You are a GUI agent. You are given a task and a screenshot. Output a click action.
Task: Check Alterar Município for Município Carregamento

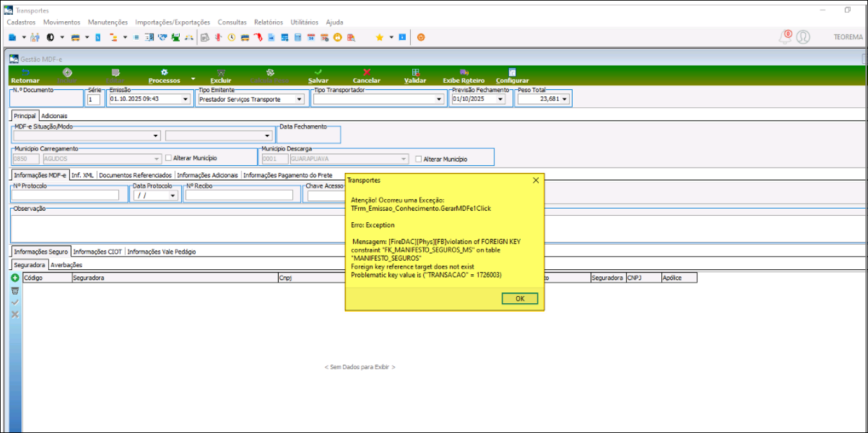169,158
